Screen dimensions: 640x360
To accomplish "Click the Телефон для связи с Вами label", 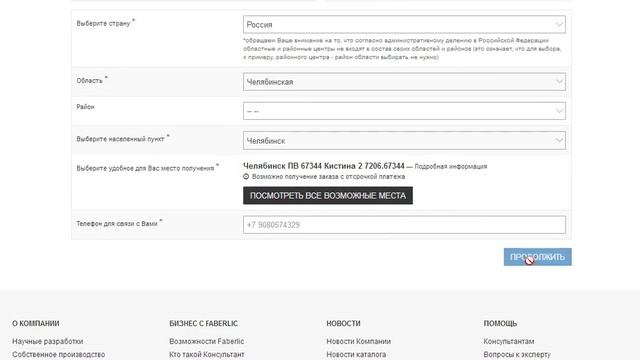I will pos(117,224).
